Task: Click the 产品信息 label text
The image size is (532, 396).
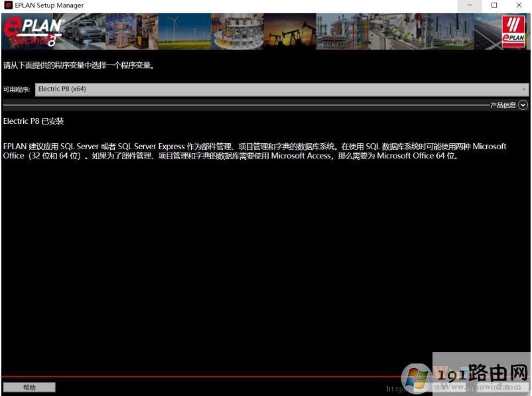Action: pyautogui.click(x=502, y=105)
